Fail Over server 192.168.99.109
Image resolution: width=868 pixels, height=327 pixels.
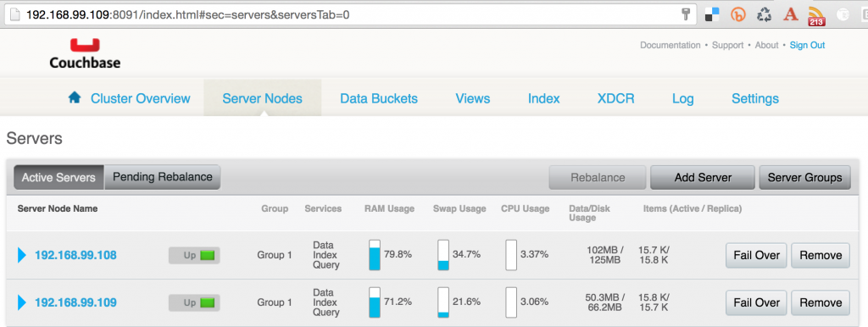[x=756, y=302]
